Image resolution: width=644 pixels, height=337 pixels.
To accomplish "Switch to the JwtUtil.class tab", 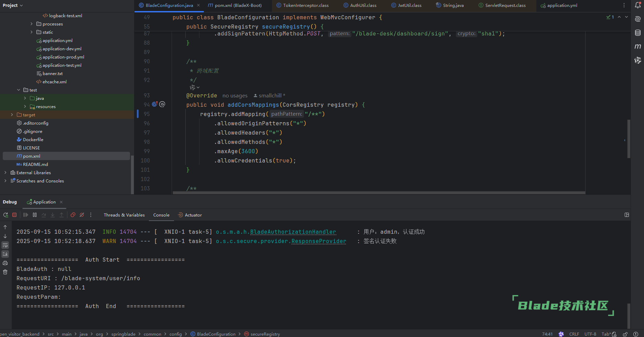I will (x=406, y=5).
